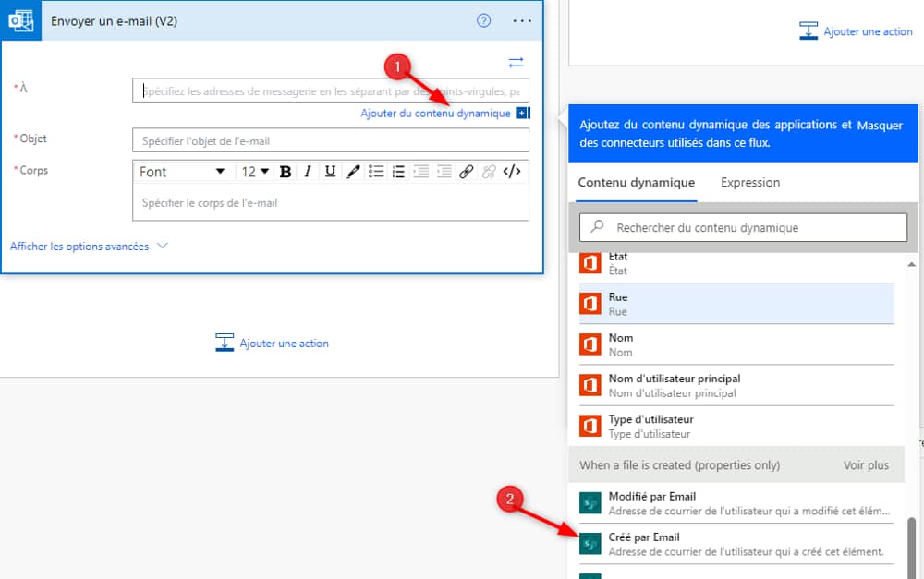Click the À recipients field
The height and width of the screenshot is (579, 924).
(331, 90)
